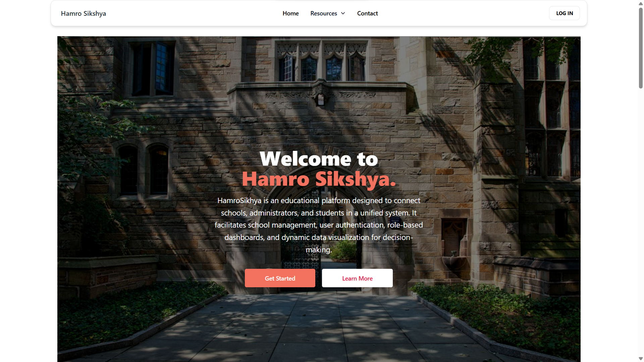Click the Hamro Sikshya navbar brand logo

coord(83,13)
